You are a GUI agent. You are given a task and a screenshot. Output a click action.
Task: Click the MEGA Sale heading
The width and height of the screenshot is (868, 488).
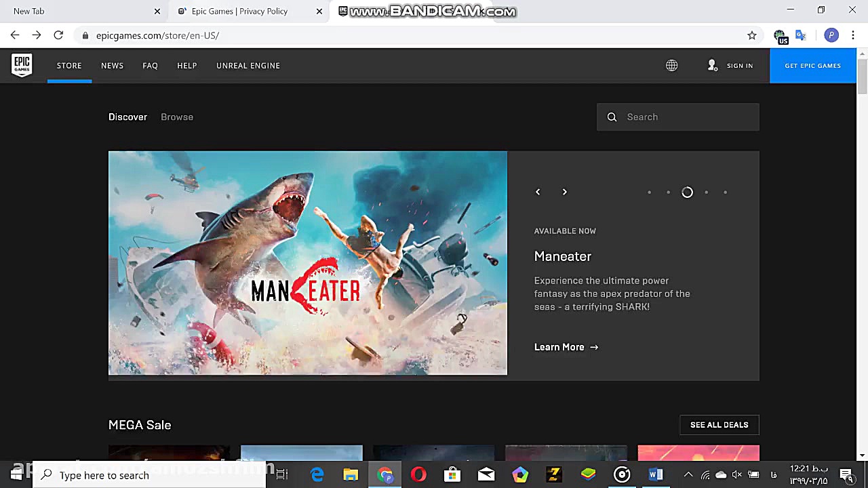(140, 425)
